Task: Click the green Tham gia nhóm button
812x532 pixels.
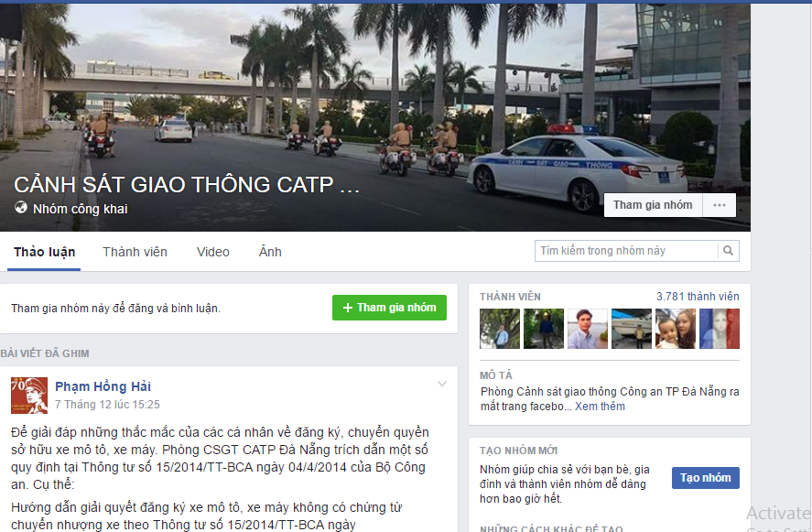Action: (389, 308)
